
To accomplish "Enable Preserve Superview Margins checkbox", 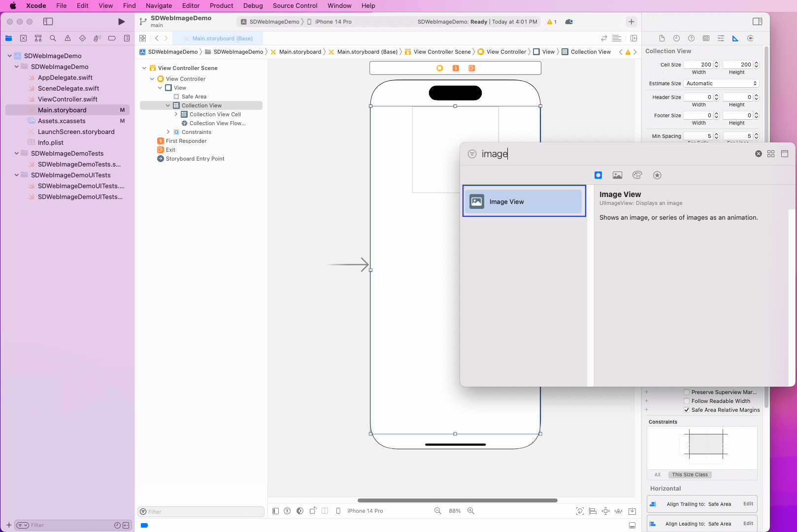I will (x=687, y=393).
